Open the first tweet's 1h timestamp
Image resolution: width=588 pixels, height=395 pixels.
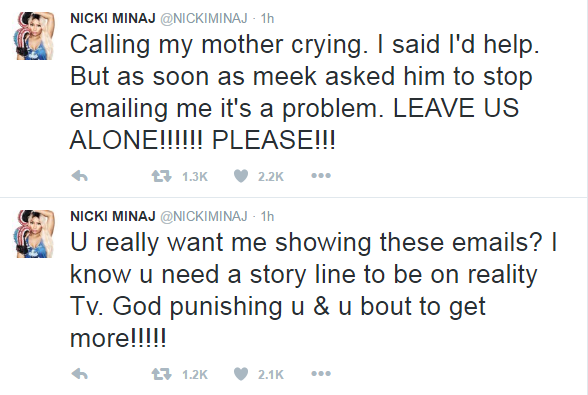(x=267, y=18)
